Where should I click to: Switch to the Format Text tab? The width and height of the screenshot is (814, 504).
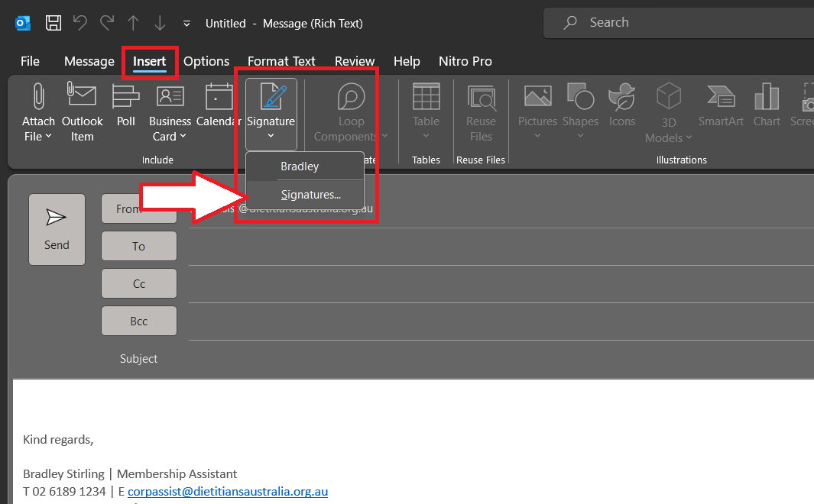tap(281, 61)
